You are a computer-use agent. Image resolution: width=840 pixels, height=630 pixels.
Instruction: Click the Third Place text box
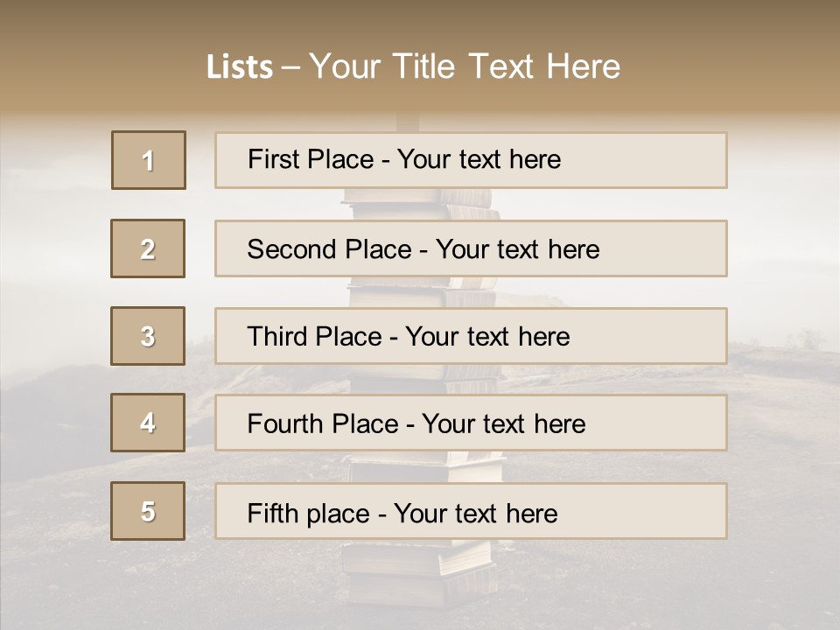point(471,336)
